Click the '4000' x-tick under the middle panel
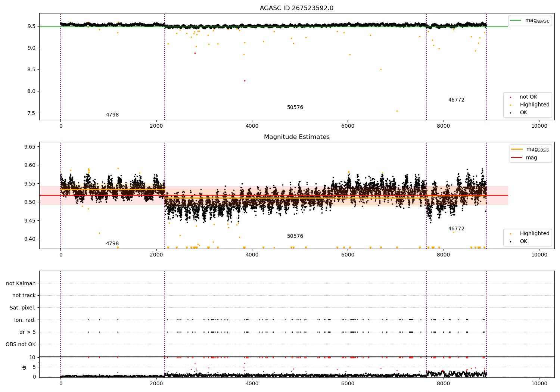The image size is (560, 392). (252, 255)
